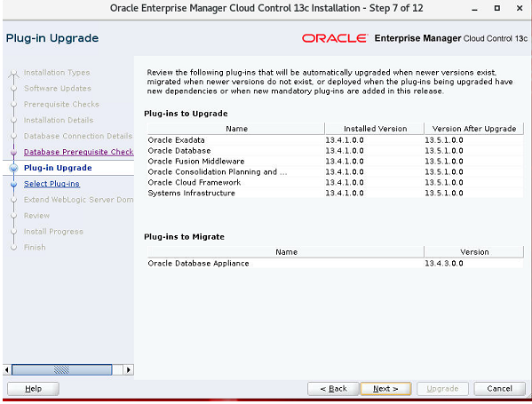The width and height of the screenshot is (532, 404).
Task: Click the Prerequisite Checks step
Action: click(61, 105)
